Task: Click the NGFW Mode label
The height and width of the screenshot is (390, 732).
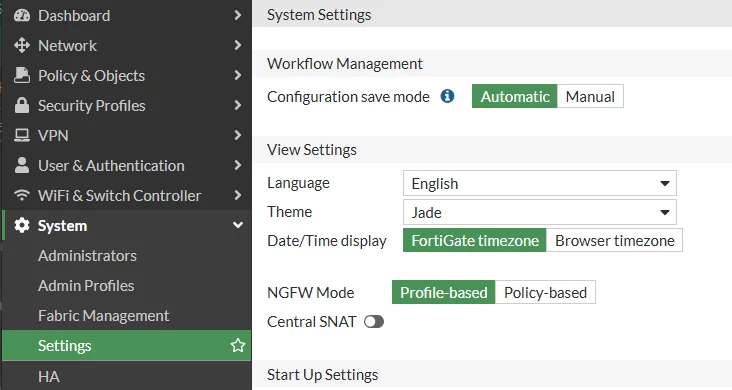Action: point(310,293)
